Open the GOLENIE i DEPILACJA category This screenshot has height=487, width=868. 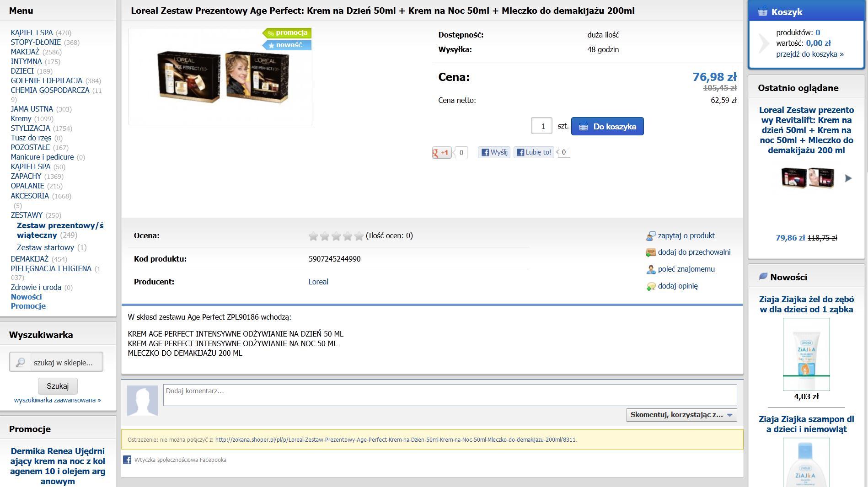[x=47, y=80]
